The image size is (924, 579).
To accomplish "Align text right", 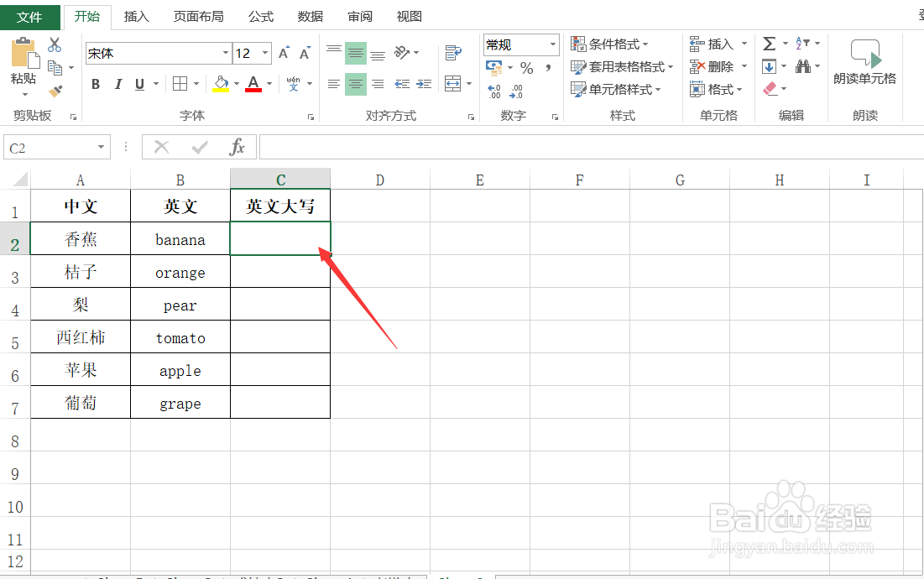I will [x=378, y=84].
